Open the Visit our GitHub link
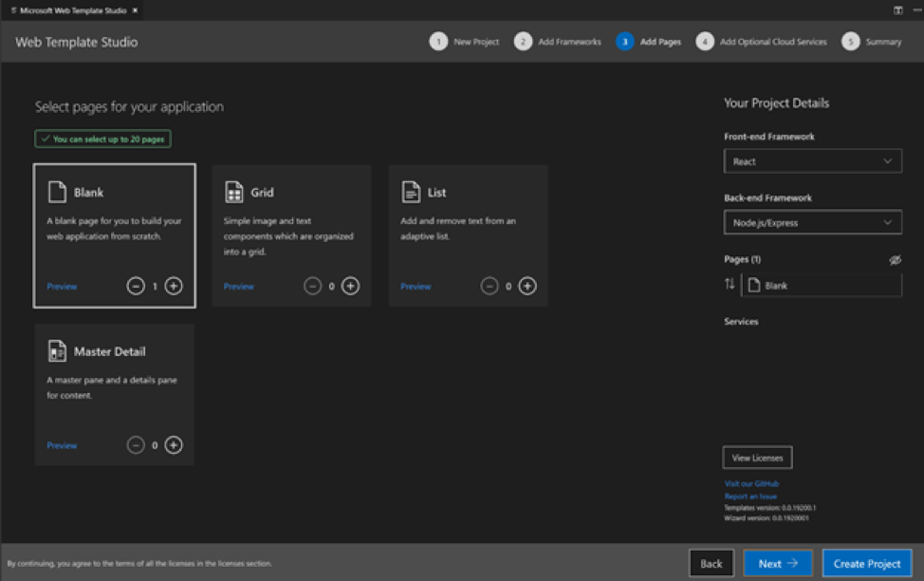 point(751,483)
